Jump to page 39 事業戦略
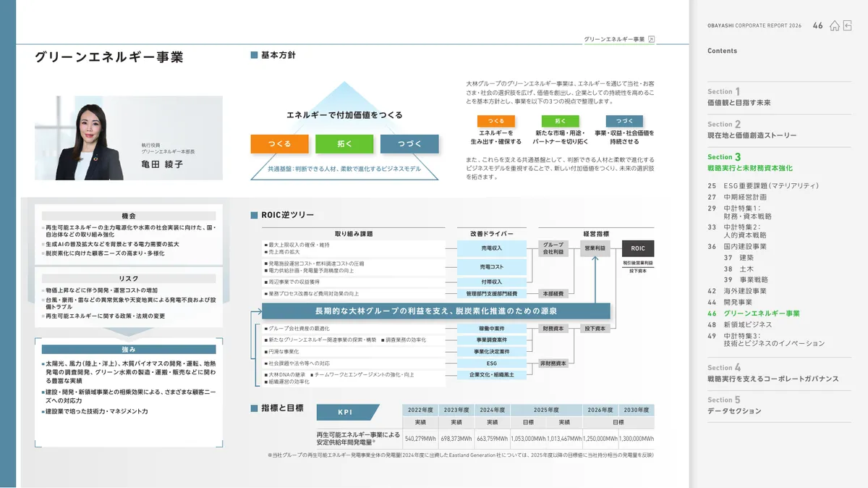Viewport: 868px width, 488px height. click(746, 279)
